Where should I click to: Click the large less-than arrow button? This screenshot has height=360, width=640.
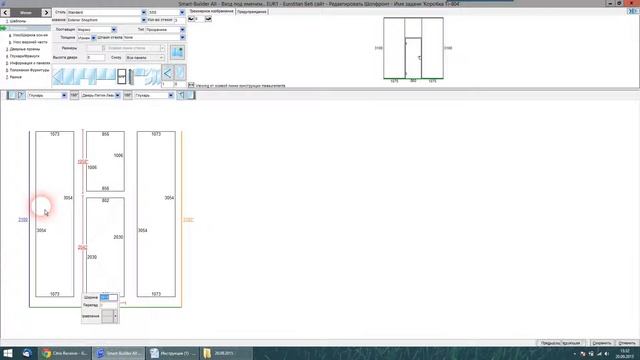[167, 73]
